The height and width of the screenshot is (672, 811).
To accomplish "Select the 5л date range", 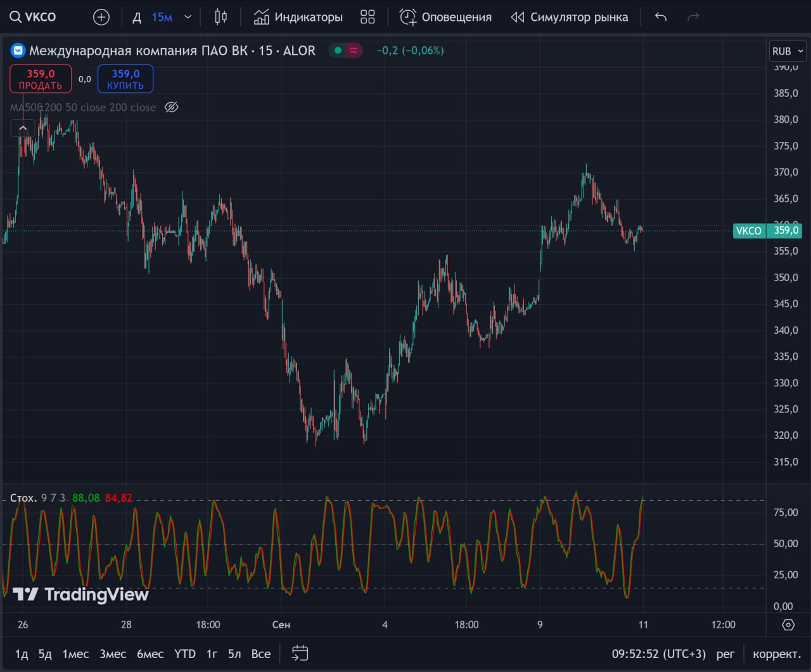I will [234, 654].
